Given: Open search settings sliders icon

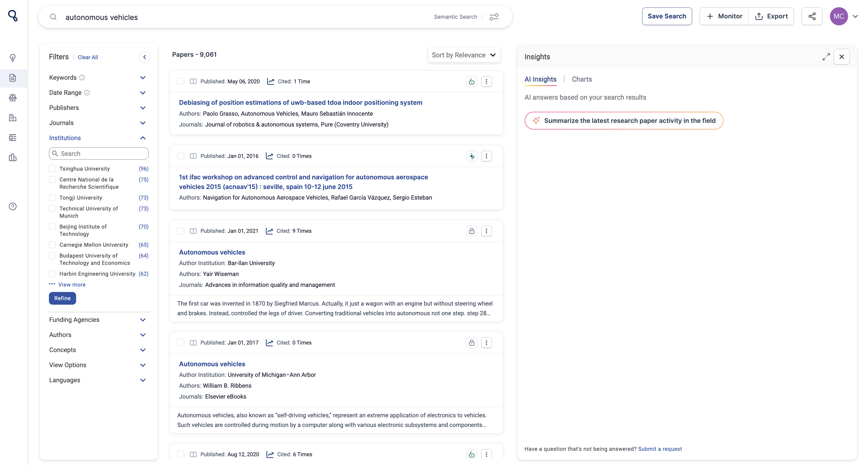Looking at the screenshot, I should click(494, 17).
